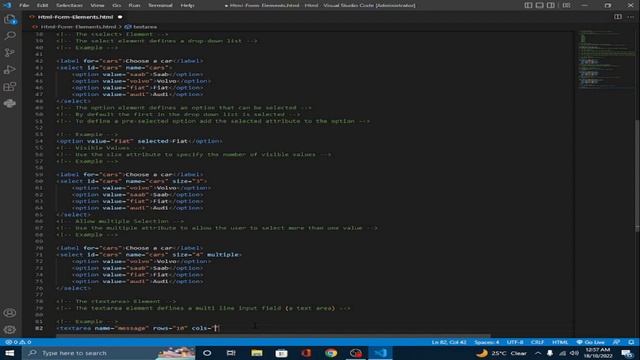640x360 pixels.
Task: Open the Office app on the taskbar
Action: coord(306,353)
